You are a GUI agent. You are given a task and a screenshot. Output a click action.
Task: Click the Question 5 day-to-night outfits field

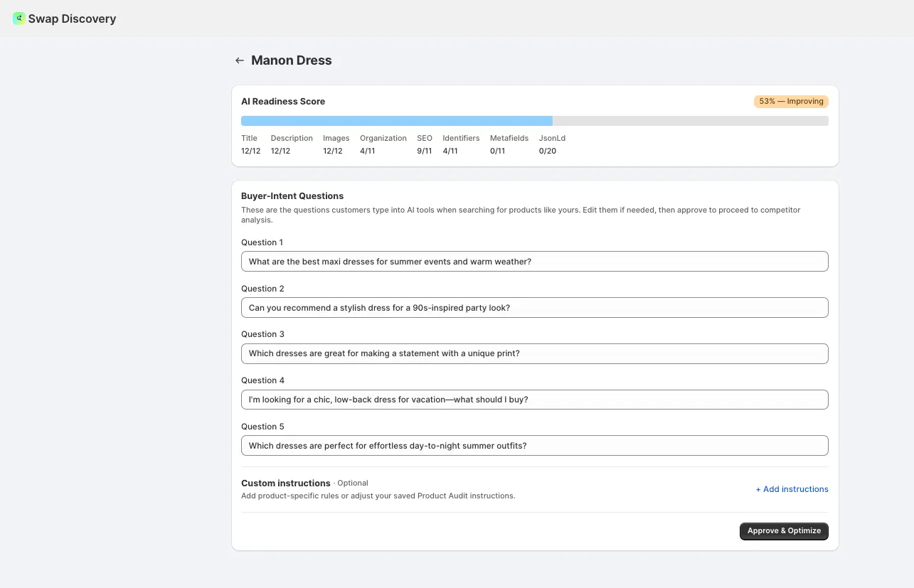point(535,446)
